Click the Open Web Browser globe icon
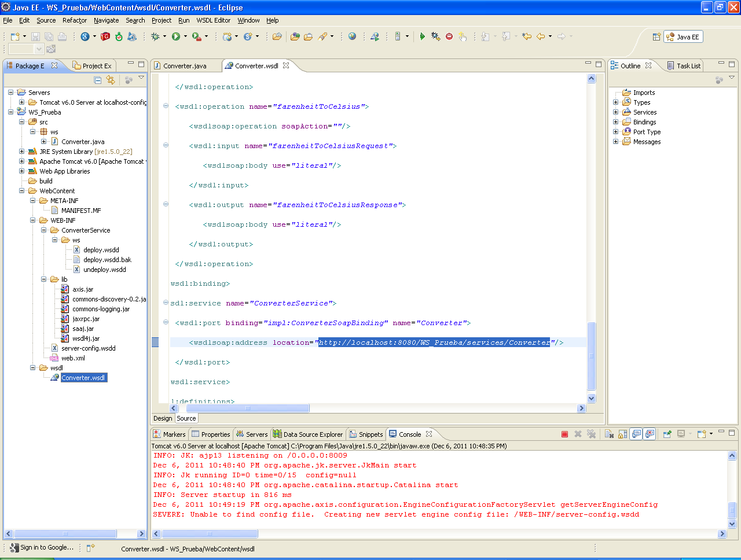Image resolution: width=741 pixels, height=560 pixels. (352, 36)
